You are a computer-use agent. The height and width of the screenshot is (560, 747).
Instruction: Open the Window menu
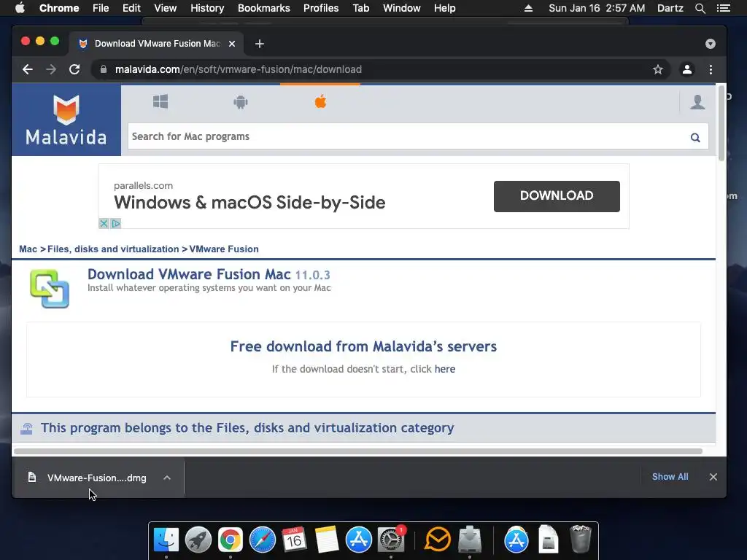coord(402,8)
